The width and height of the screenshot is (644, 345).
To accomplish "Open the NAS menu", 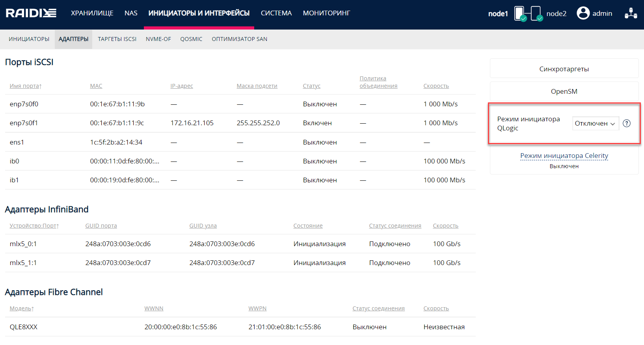I will tap(131, 13).
